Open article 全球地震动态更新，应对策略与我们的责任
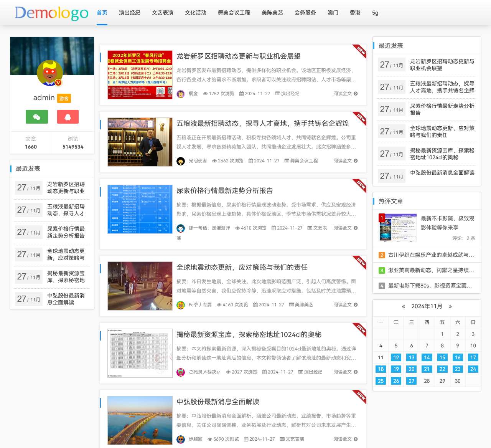 [242, 267]
